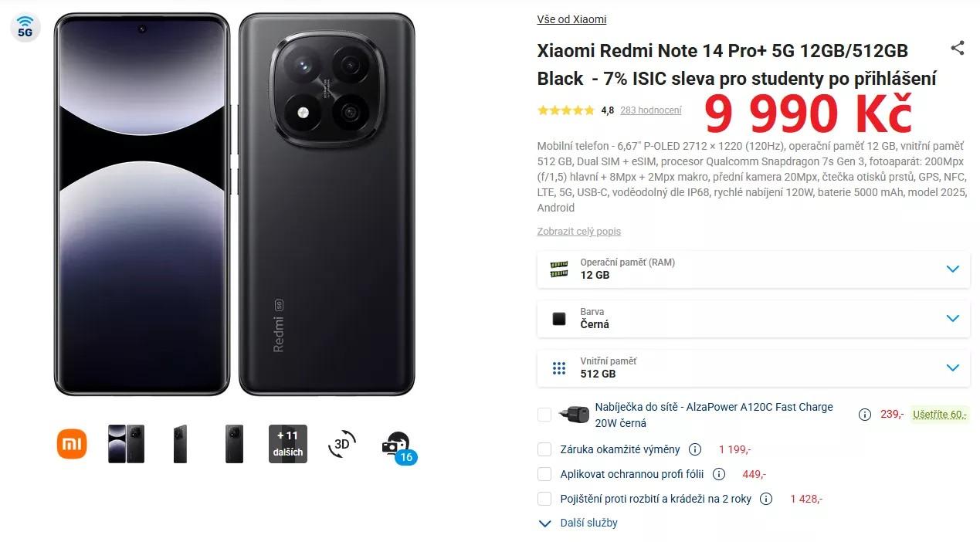Expand Další služby section
The height and width of the screenshot is (542, 980).
pyautogui.click(x=578, y=523)
